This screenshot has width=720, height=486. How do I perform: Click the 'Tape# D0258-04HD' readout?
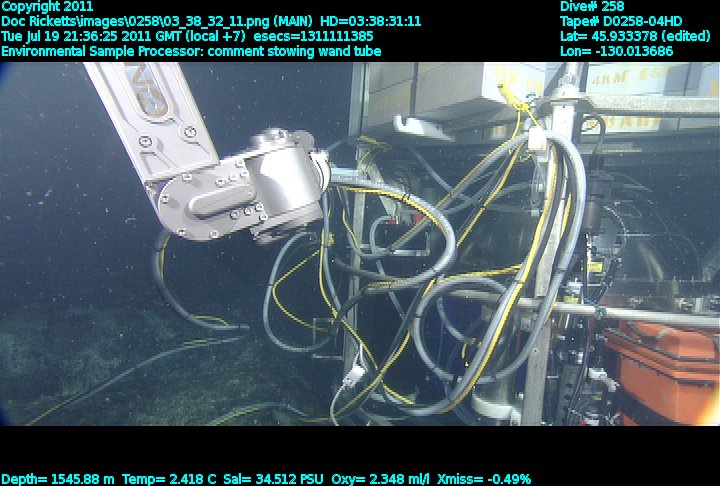click(x=621, y=22)
